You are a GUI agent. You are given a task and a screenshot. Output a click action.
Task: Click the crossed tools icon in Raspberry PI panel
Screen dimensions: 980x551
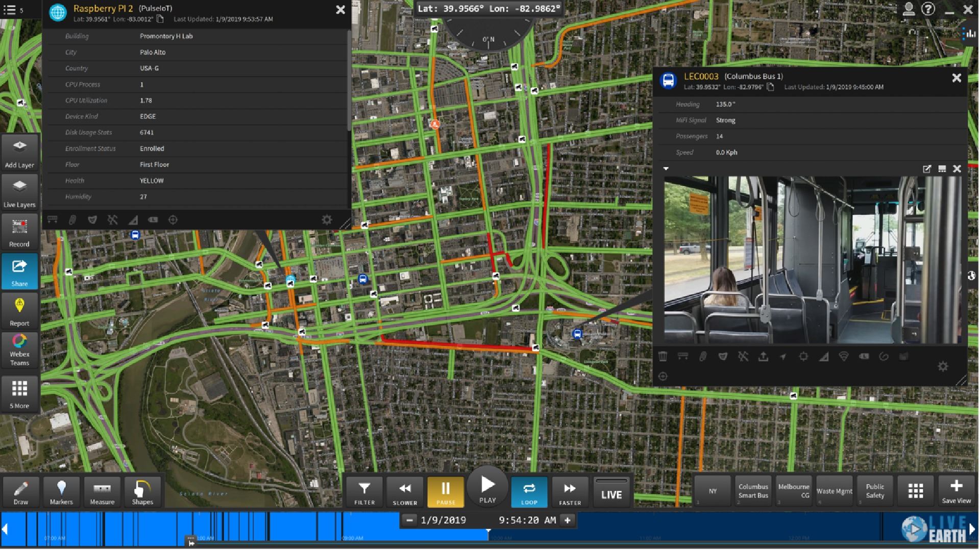[112, 220]
